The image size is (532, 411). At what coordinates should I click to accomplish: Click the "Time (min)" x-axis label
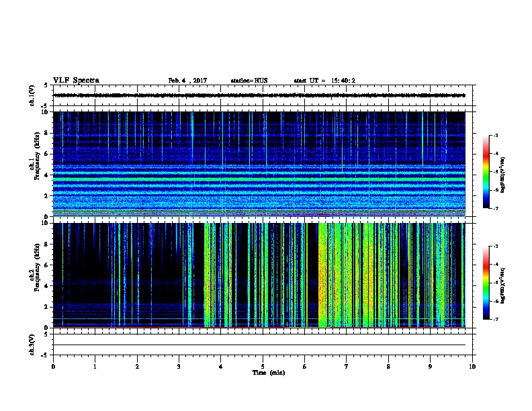(x=269, y=373)
